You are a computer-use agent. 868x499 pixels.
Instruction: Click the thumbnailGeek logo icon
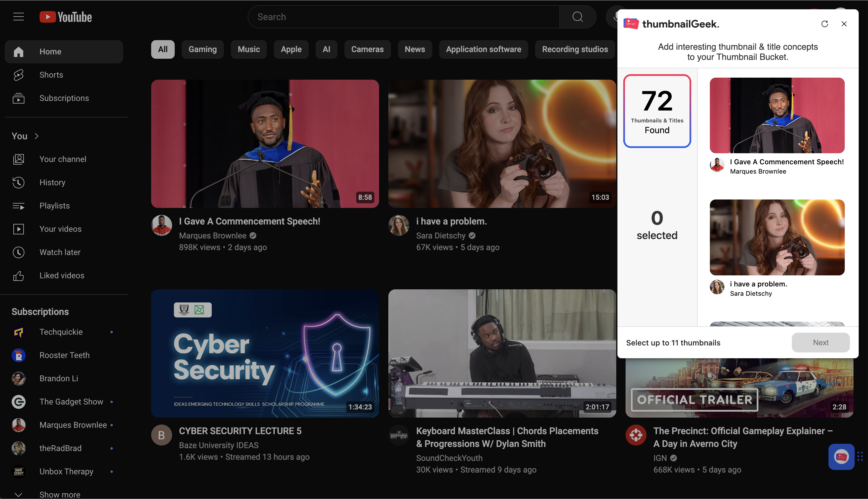(x=631, y=24)
